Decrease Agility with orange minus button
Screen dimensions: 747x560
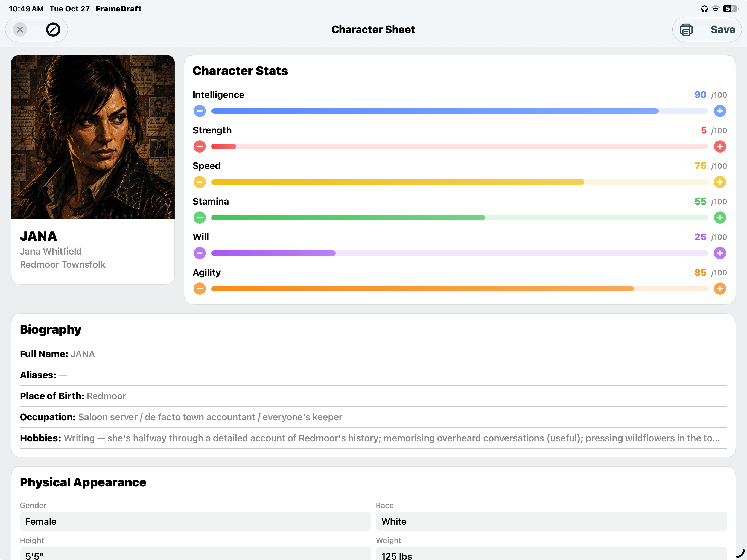click(x=200, y=288)
